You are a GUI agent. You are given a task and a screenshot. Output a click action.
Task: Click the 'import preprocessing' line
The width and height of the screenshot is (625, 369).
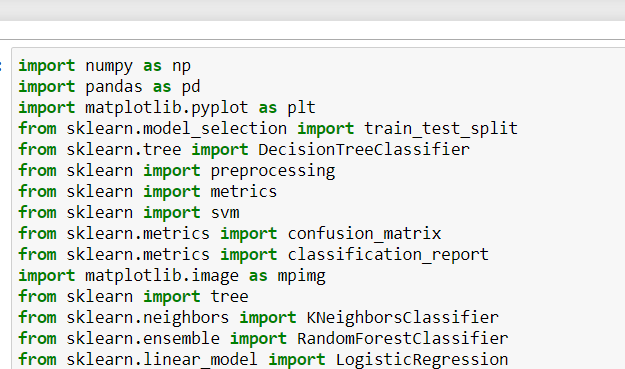[177, 171]
